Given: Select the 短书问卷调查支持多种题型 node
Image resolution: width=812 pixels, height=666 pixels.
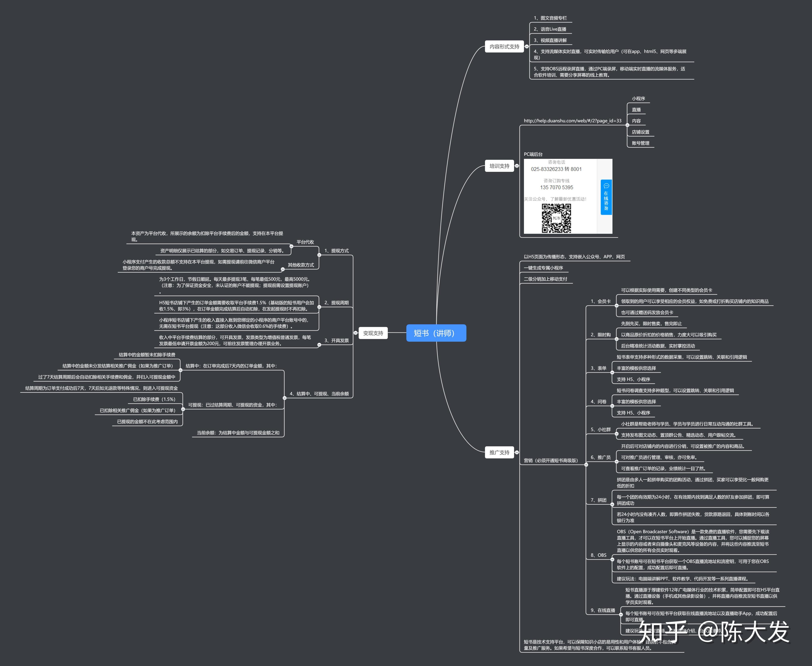Looking at the screenshot, I should point(675,391).
